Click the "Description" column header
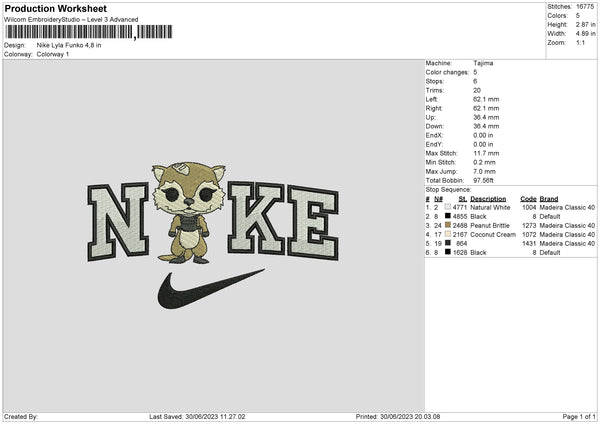The width and height of the screenshot is (600, 424). pos(488,199)
